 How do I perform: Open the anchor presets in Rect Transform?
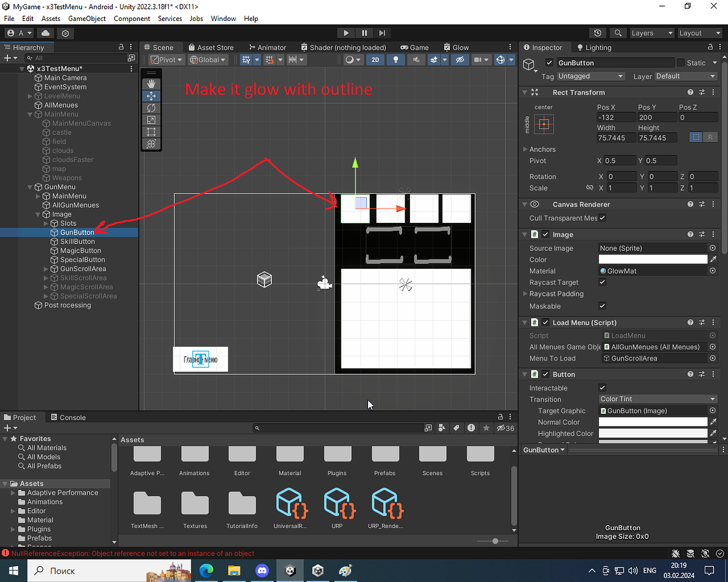coord(544,124)
